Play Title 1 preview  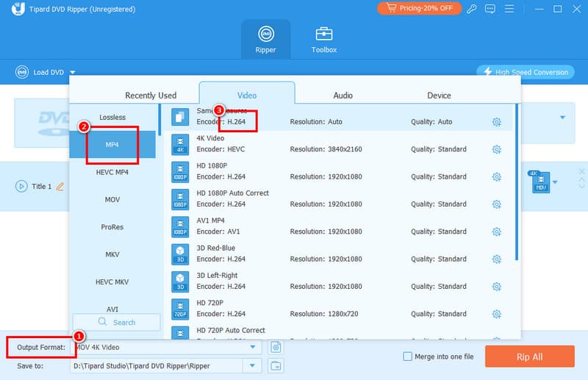21,186
